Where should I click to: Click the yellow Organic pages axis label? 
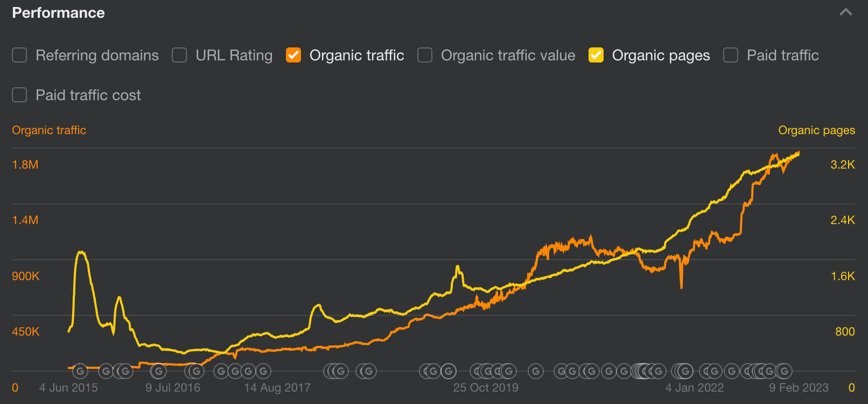click(816, 130)
